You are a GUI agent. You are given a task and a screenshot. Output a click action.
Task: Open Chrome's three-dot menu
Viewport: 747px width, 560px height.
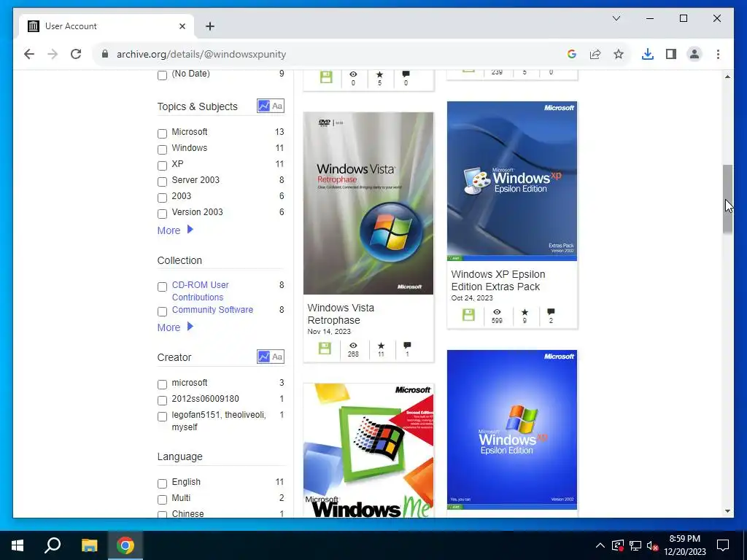[x=718, y=54]
